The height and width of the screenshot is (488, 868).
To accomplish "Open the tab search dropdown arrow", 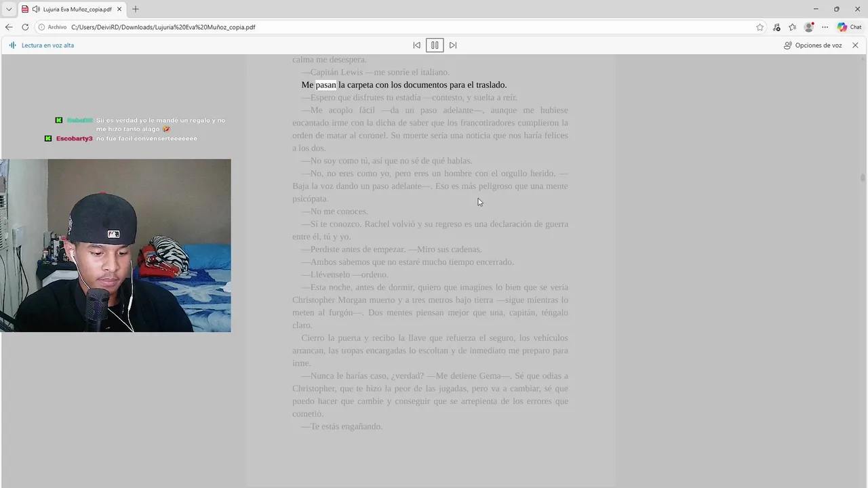I will coord(9,9).
